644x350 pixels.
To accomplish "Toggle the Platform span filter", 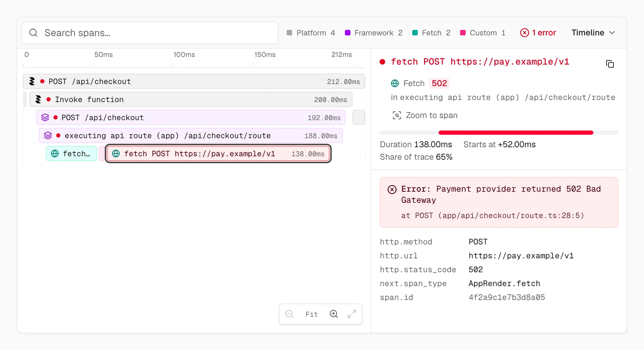I will [x=311, y=33].
